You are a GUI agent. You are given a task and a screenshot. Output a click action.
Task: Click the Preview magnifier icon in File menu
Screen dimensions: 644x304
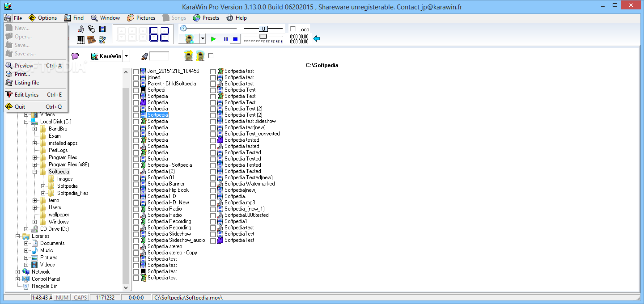tap(9, 66)
